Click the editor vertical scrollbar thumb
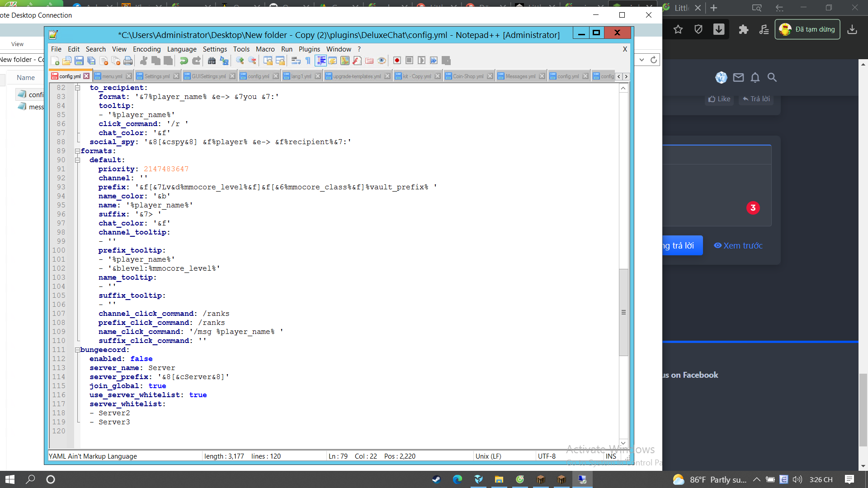 pyautogui.click(x=623, y=312)
